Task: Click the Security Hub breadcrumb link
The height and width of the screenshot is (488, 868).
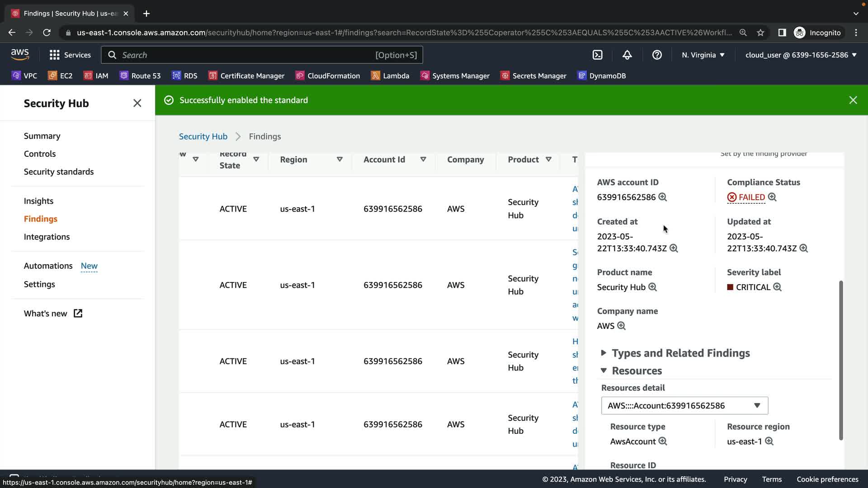Action: coord(203,136)
